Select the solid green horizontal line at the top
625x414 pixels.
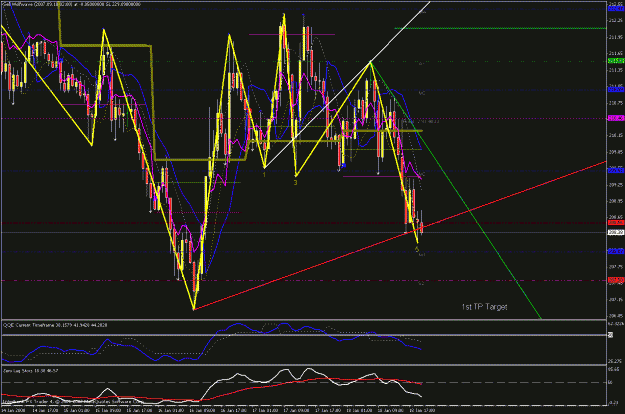pos(500,28)
